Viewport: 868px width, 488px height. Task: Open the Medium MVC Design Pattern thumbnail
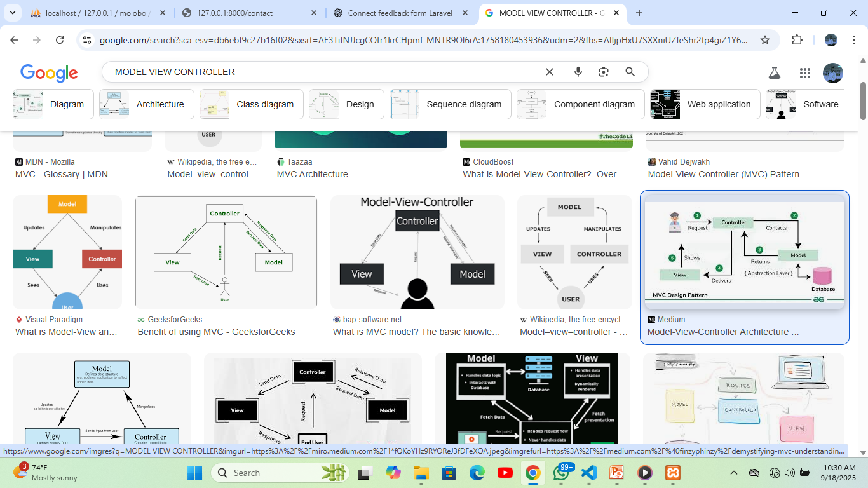click(745, 252)
